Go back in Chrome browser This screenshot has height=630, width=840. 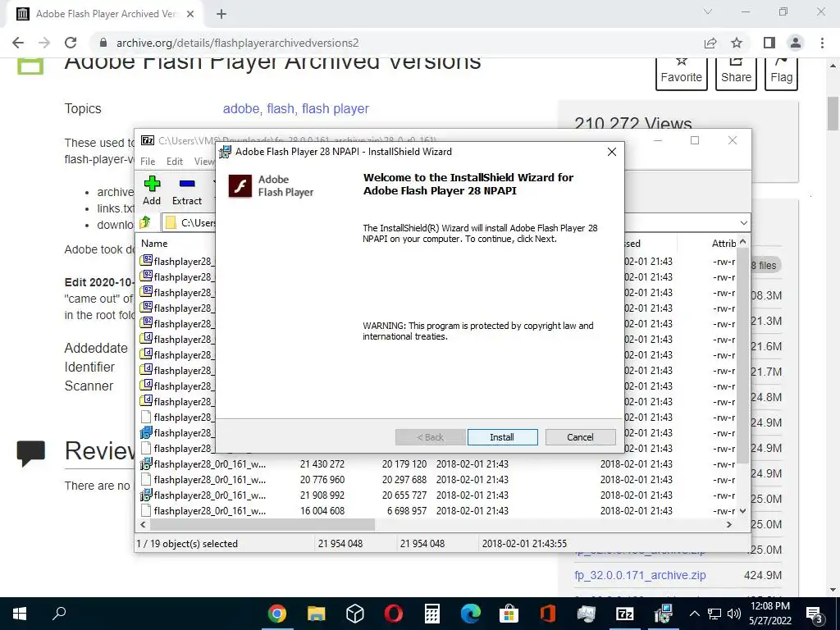pos(18,43)
